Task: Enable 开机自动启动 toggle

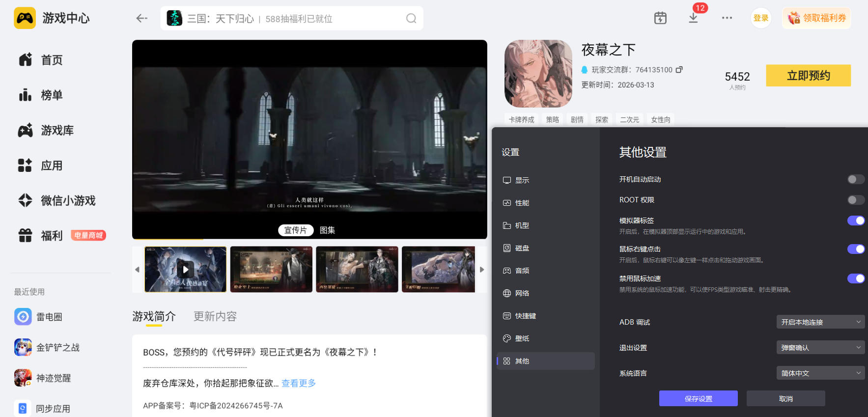Action: [x=856, y=179]
